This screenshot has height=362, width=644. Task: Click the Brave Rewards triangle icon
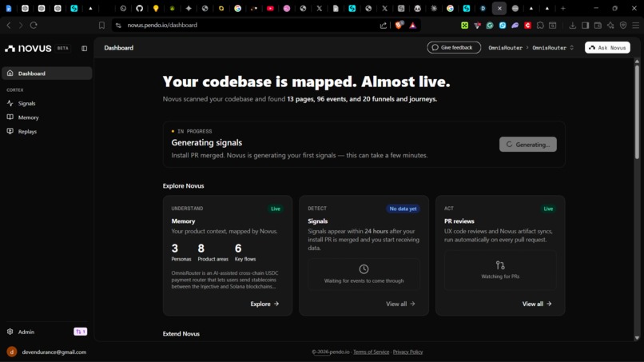tap(413, 25)
